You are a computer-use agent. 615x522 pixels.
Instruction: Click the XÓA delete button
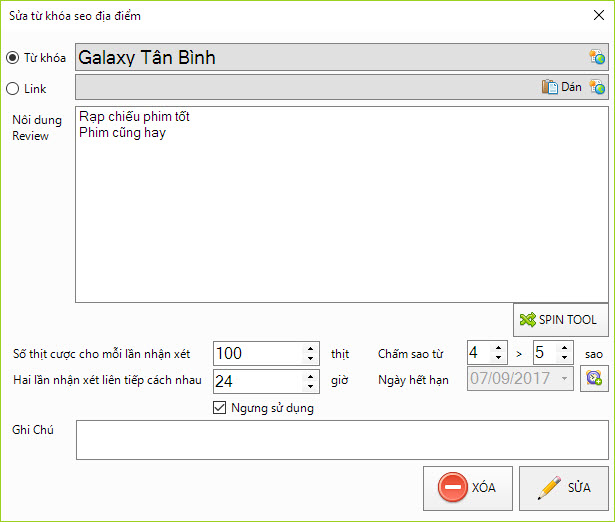468,488
